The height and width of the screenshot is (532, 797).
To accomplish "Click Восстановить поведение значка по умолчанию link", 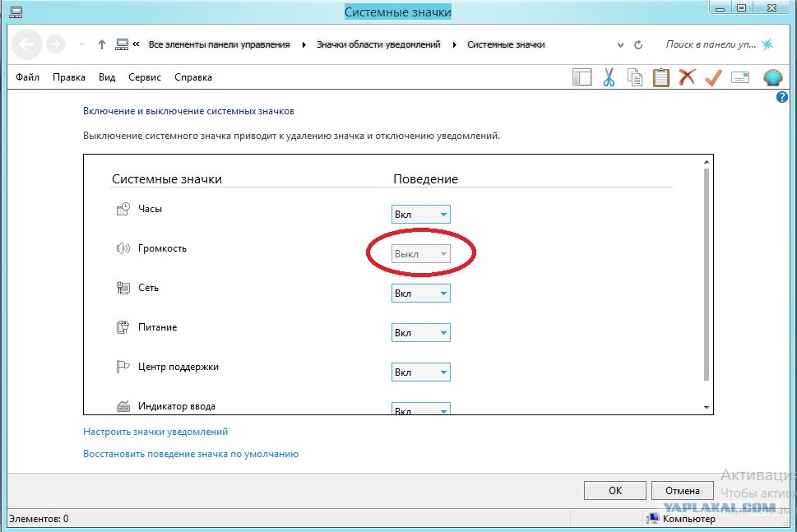I will tap(191, 454).
